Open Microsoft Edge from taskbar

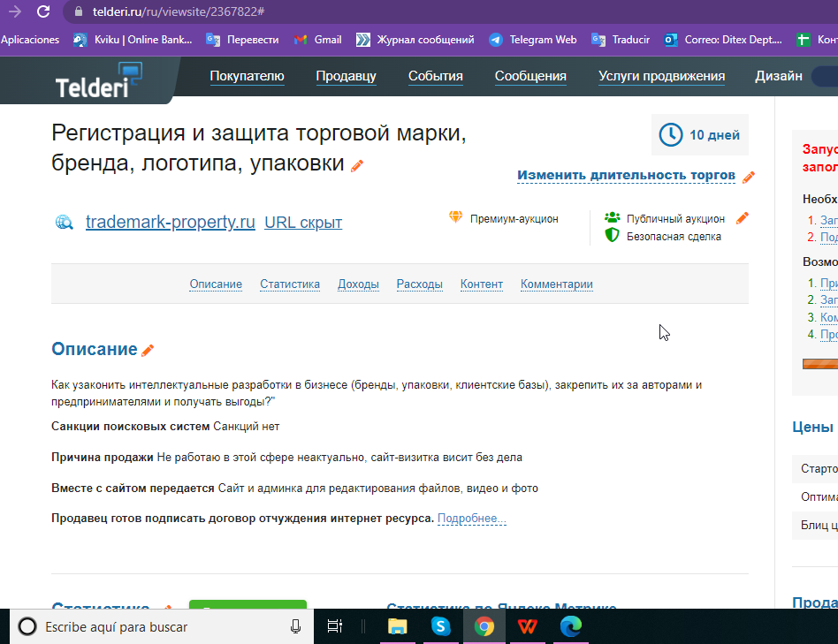click(571, 626)
